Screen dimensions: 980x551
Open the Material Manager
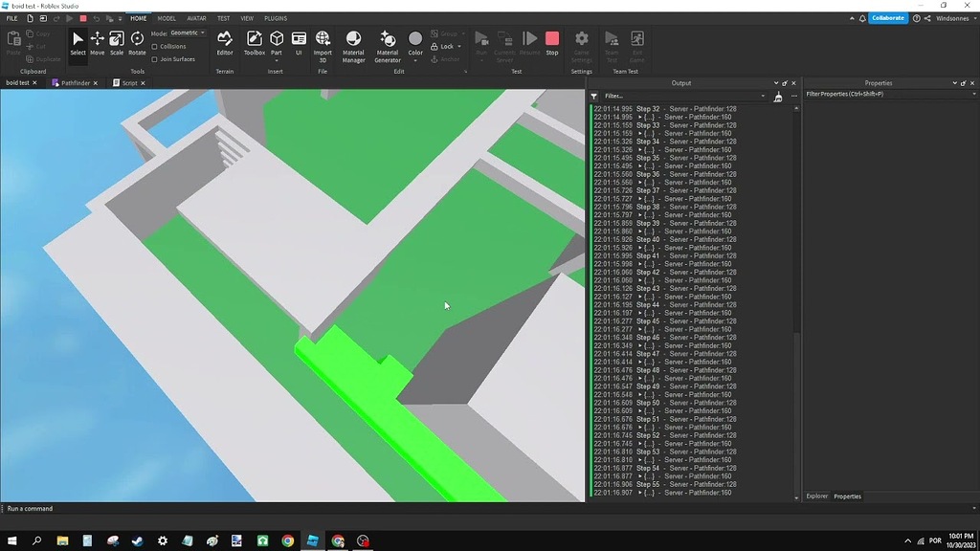click(353, 46)
